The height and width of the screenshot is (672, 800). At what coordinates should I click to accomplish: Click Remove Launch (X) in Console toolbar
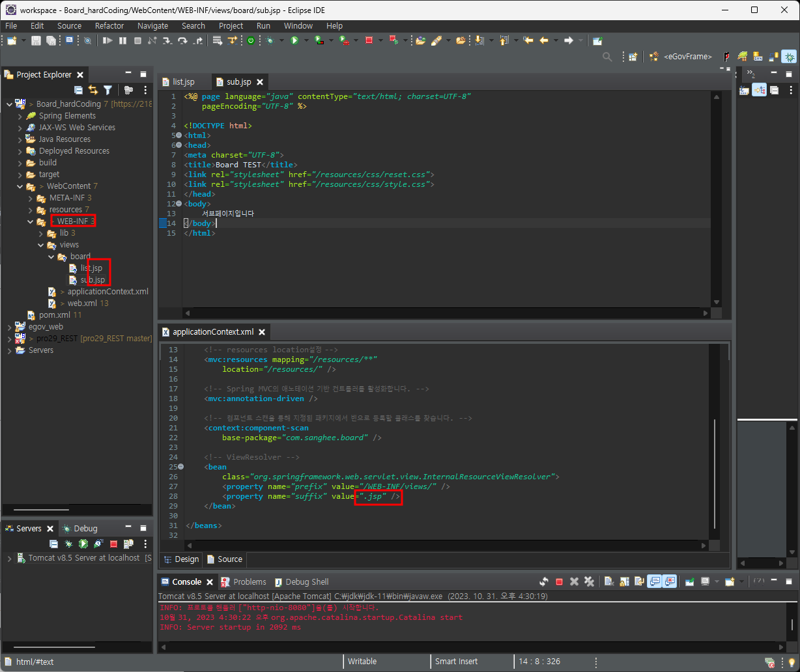click(x=574, y=581)
